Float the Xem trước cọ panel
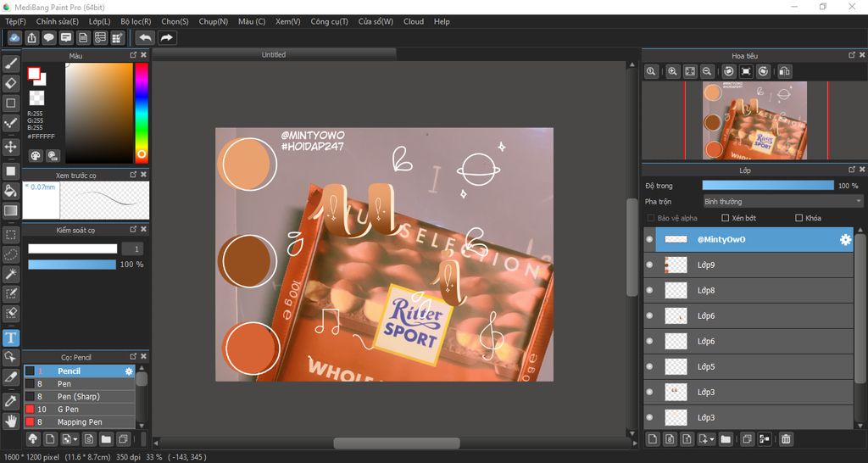The image size is (868, 463). [133, 175]
